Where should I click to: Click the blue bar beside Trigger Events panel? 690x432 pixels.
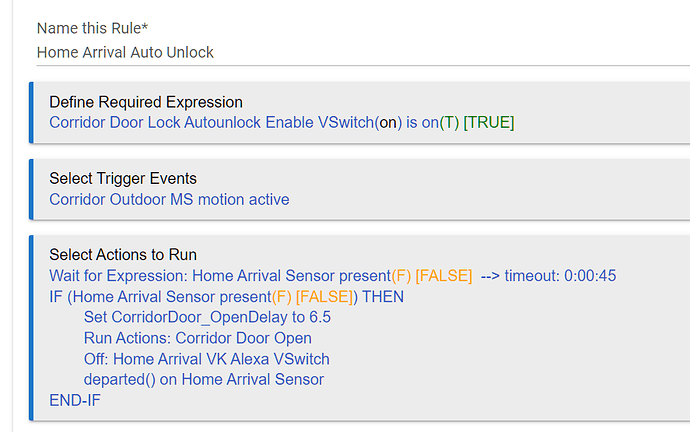(31, 190)
